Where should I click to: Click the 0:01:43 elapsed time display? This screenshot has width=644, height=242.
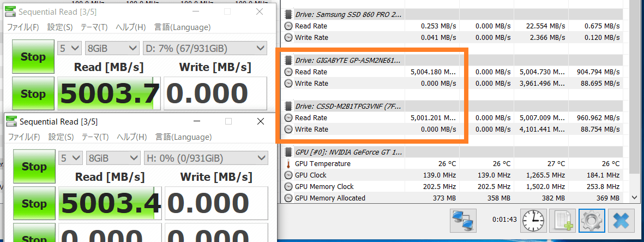[x=504, y=220]
